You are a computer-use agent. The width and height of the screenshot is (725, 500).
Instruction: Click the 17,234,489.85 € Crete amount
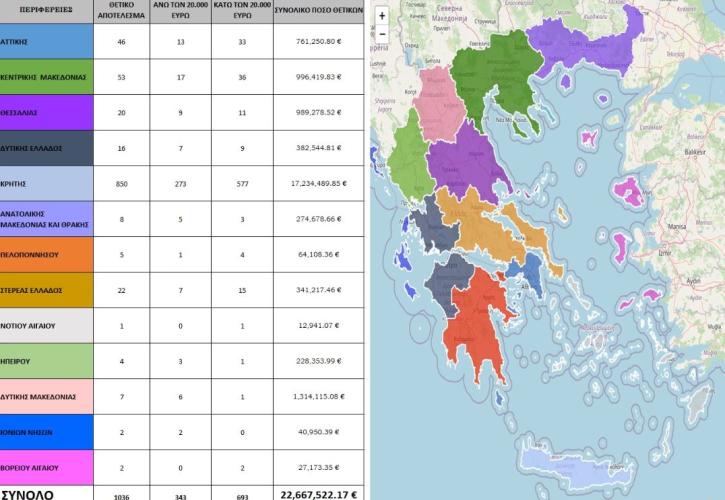point(319,184)
